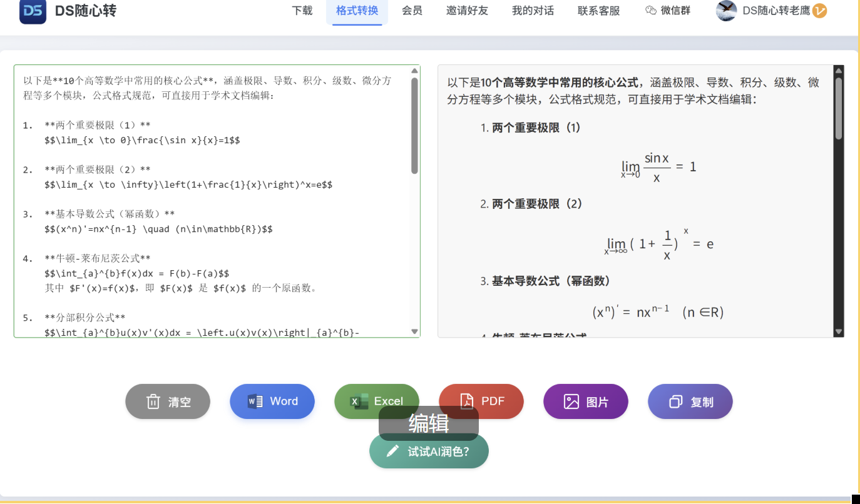Click the rendered sin x over x formula
The image size is (860, 504).
pos(658,167)
